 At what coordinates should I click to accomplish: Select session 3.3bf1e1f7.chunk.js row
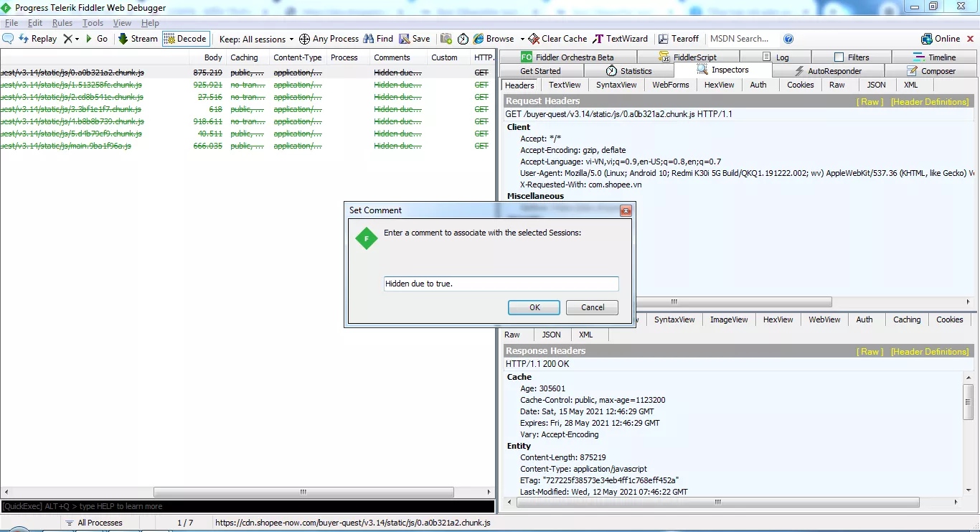(248, 109)
